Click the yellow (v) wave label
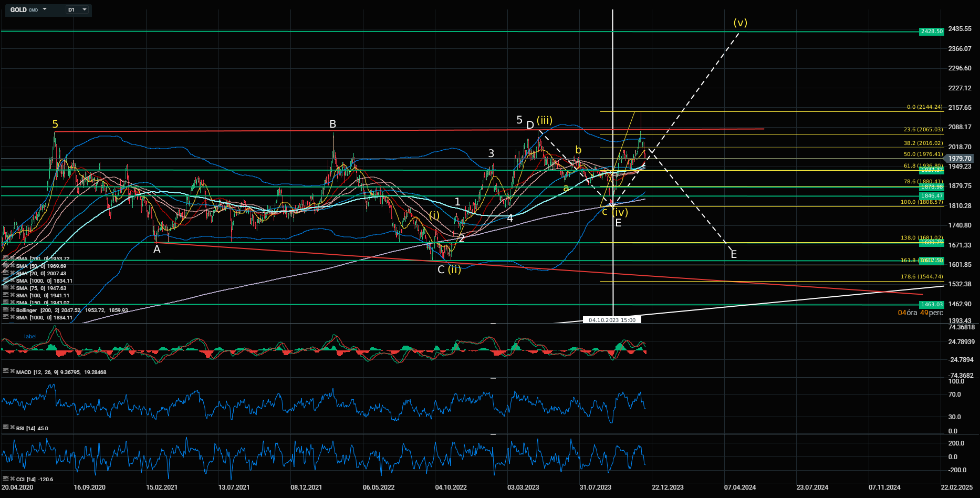This screenshot has height=498, width=980. coord(741,23)
